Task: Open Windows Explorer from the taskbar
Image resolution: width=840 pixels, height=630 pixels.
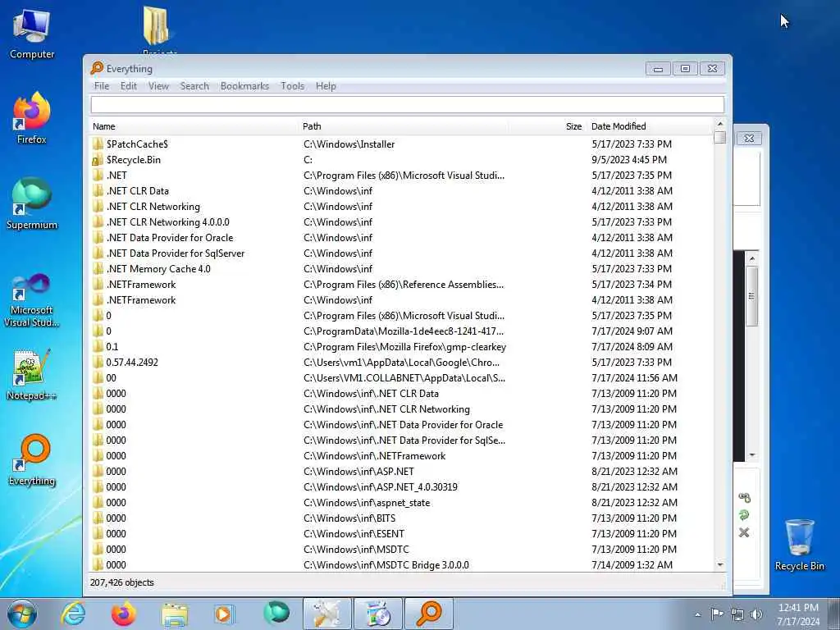Action: click(x=175, y=614)
